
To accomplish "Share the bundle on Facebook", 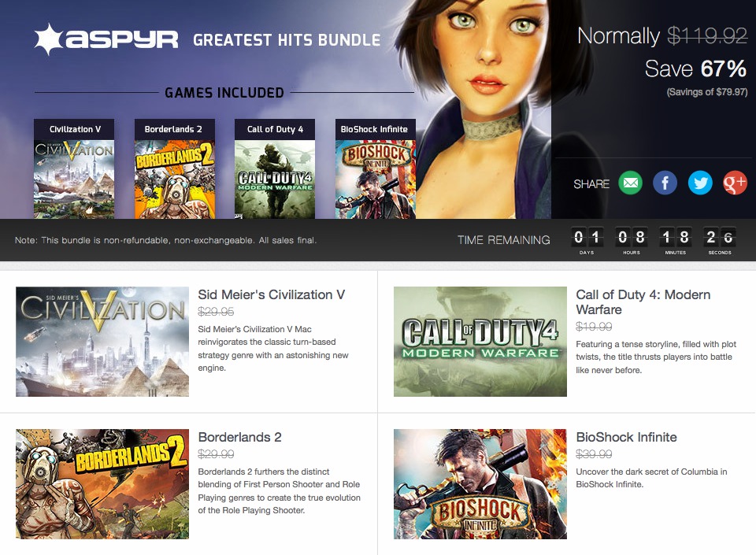I will [x=665, y=183].
